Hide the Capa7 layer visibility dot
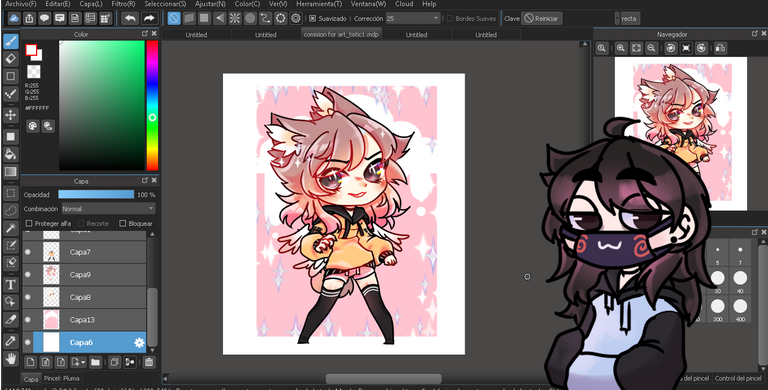This screenshot has width=768, height=390. 27,252
